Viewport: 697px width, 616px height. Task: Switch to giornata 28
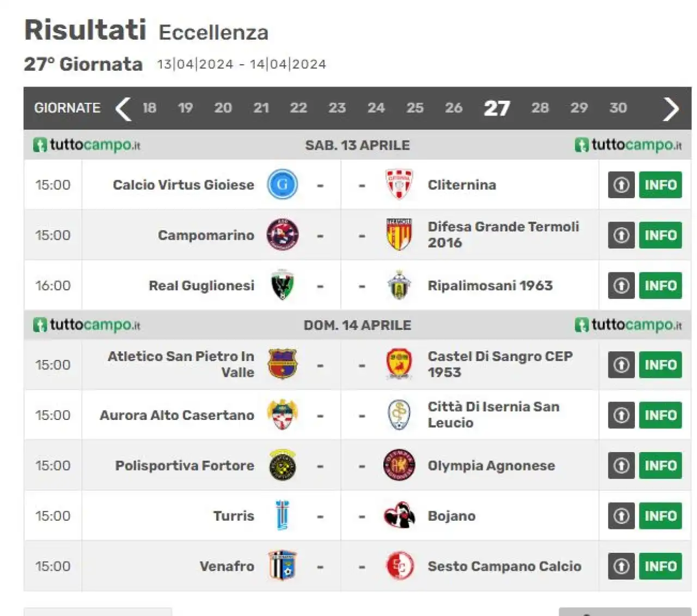[x=540, y=108]
